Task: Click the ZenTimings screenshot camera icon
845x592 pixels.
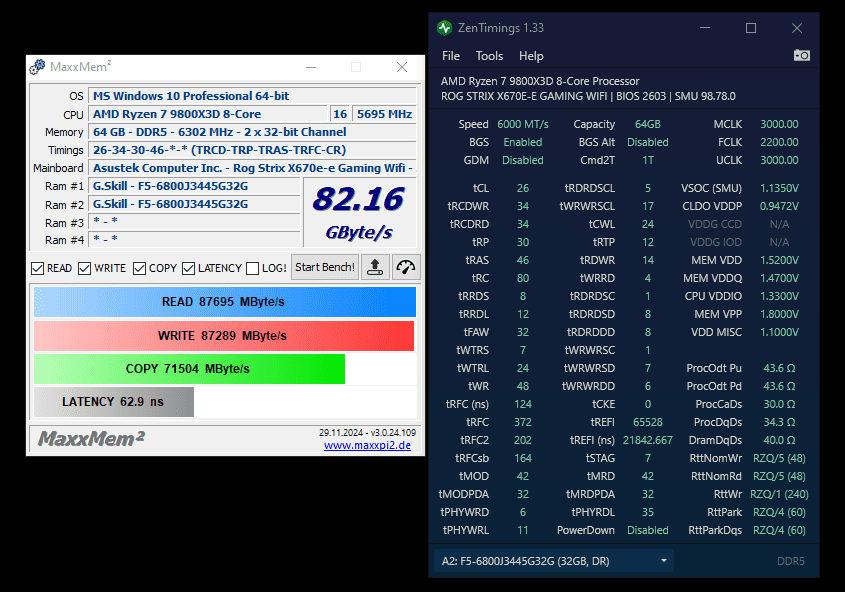Action: click(x=801, y=55)
